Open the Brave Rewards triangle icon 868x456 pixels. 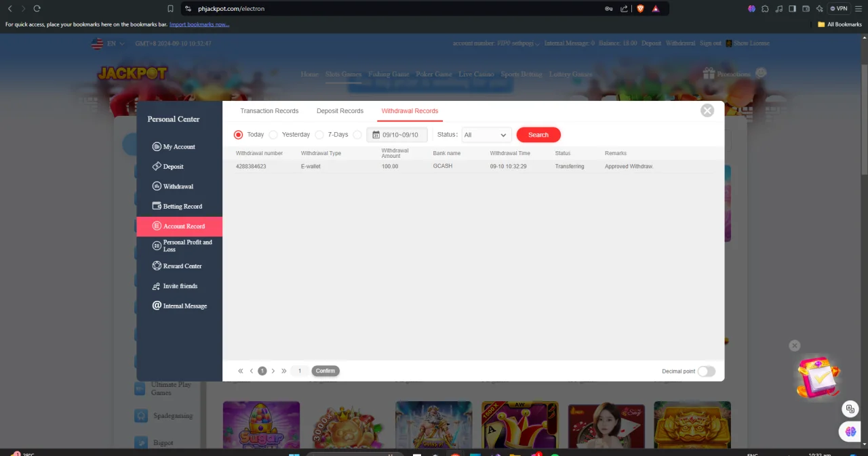click(x=656, y=9)
